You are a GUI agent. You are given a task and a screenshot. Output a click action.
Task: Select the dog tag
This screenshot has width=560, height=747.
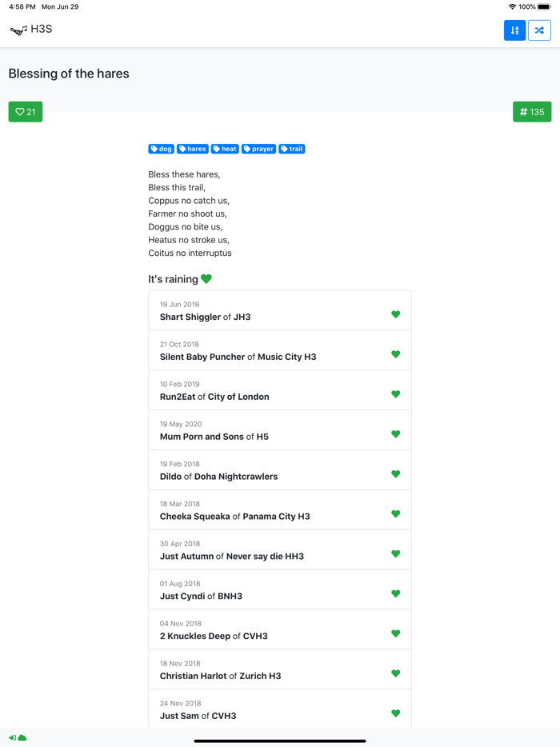(161, 149)
